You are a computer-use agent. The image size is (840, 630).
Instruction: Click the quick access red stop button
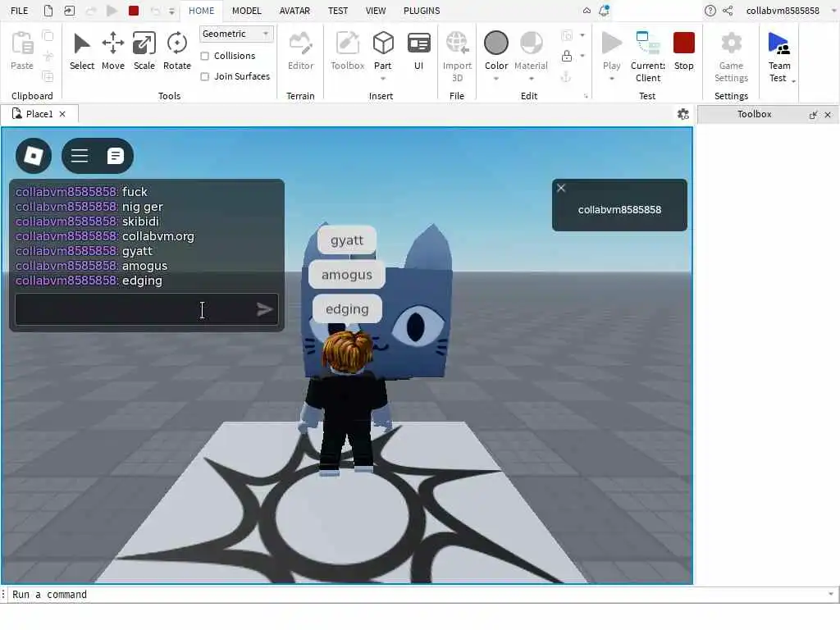[x=134, y=10]
